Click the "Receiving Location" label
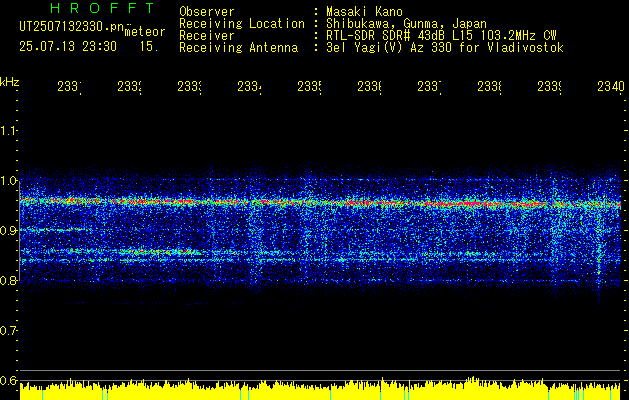This screenshot has height=400, width=629. tap(242, 24)
